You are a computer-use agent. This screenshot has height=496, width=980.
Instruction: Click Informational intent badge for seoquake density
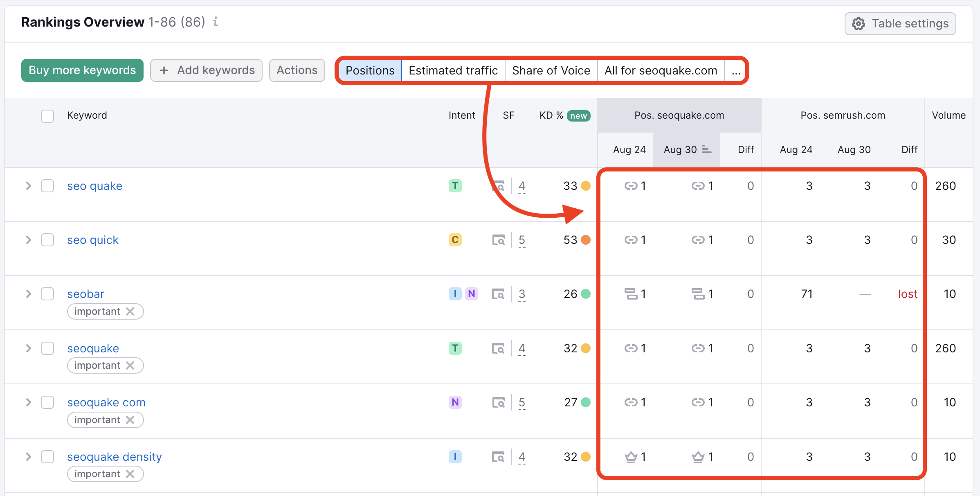click(x=455, y=457)
